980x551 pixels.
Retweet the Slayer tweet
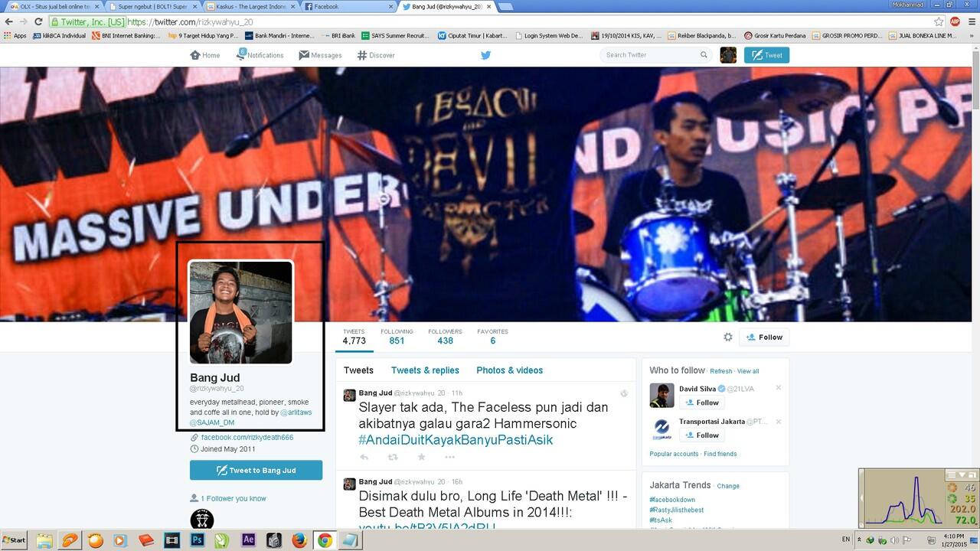coord(393,457)
